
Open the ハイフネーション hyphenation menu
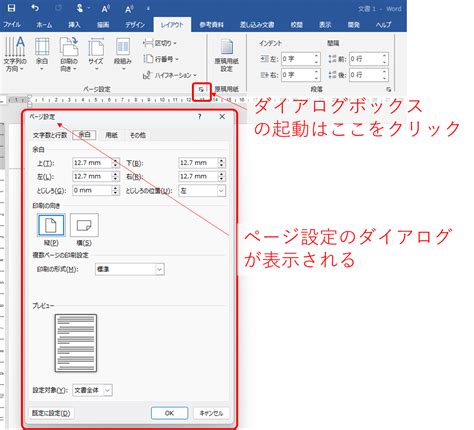(x=170, y=75)
